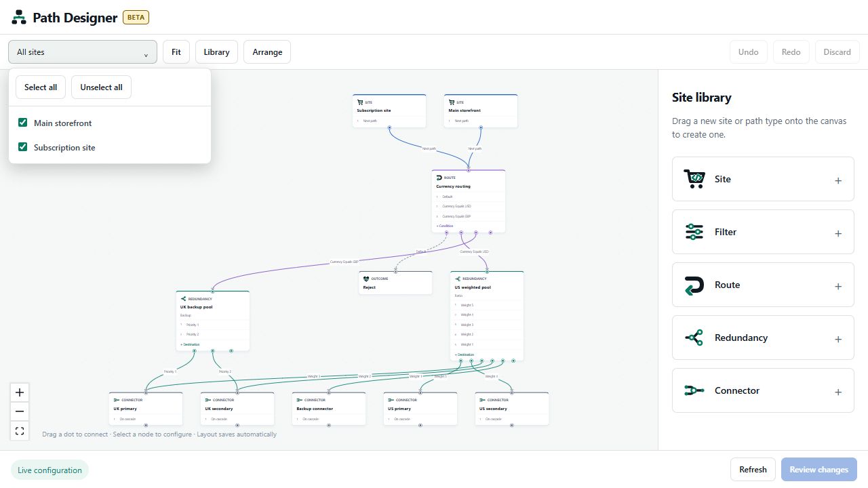Click the Filter sliders icon in library
Viewport: 868px width, 488px height.
click(694, 232)
